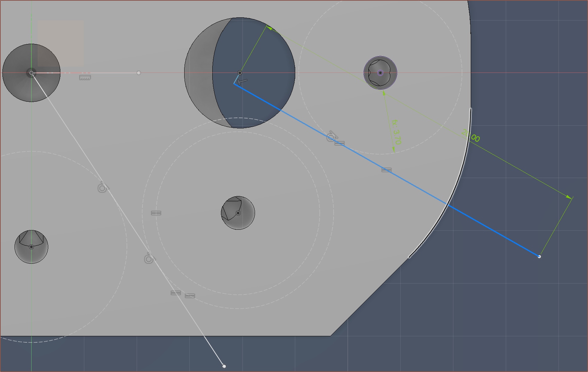Viewport: 588px width, 372px height.
Task: Select tangent constraint icon on the blue line
Action: coord(331,137)
